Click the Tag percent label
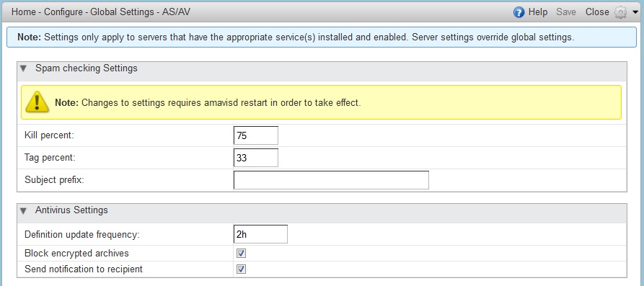644x286 pixels. coord(50,158)
